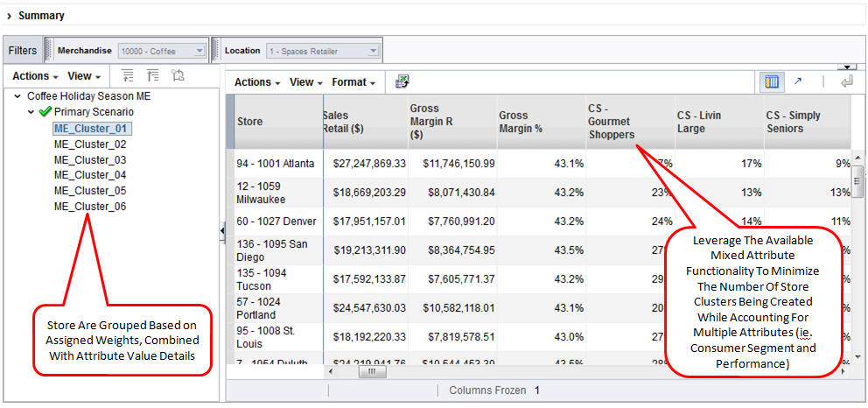Click the collapse all tree icon
This screenshot has height=408, width=868.
click(152, 76)
